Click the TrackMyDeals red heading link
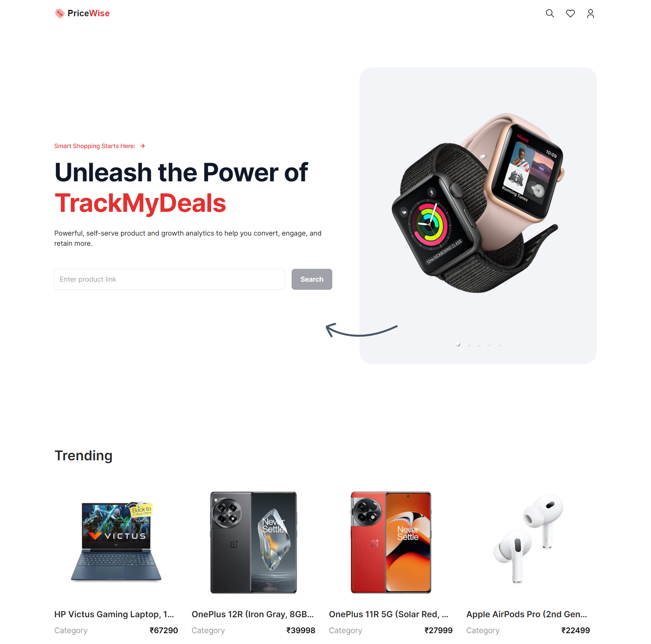The image size is (651, 644). pyautogui.click(x=140, y=202)
